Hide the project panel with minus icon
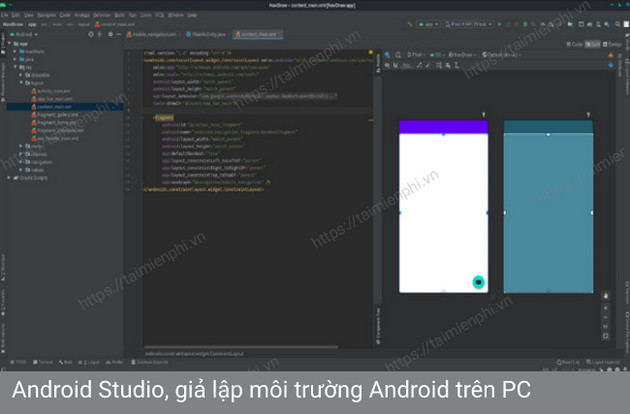 pos(119,35)
